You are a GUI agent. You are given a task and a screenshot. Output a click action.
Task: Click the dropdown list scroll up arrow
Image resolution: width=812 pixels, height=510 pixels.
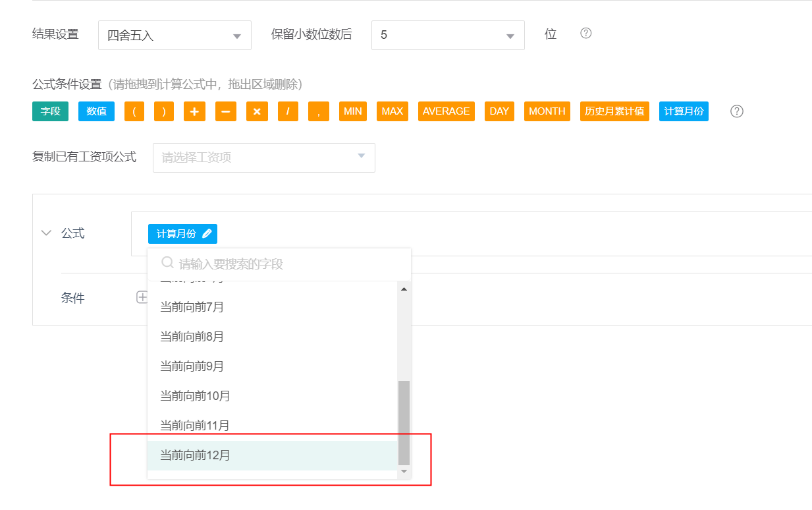click(404, 289)
